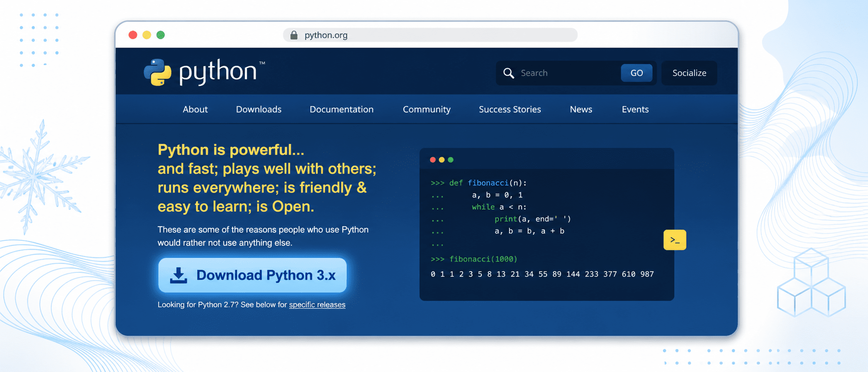Click the Python logo icon
868x372 pixels.
click(157, 72)
